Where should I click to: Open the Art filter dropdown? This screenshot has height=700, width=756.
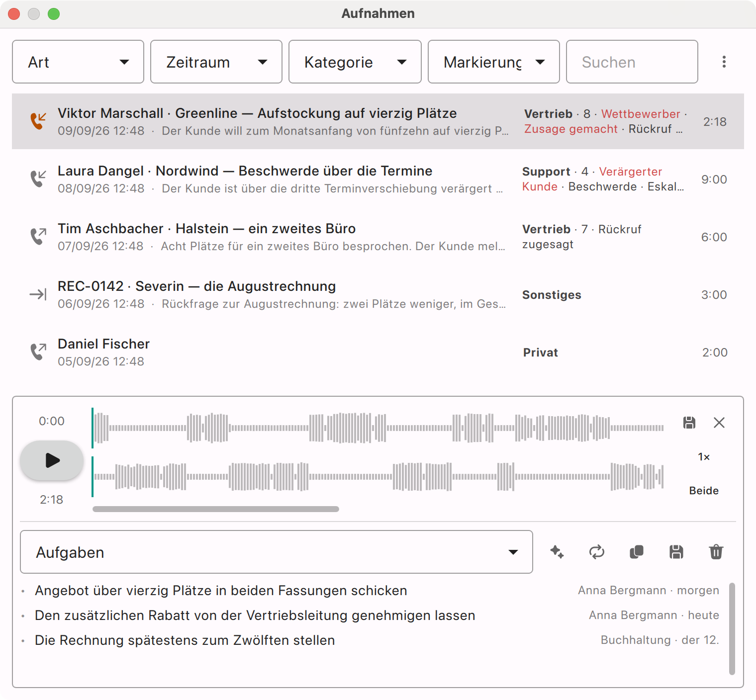(x=78, y=62)
